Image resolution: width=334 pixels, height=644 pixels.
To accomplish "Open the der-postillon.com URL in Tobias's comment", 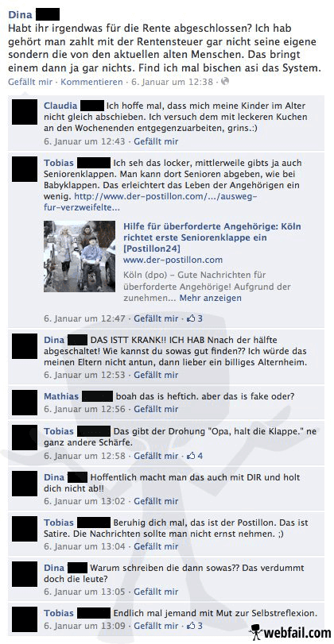I will pos(150,202).
